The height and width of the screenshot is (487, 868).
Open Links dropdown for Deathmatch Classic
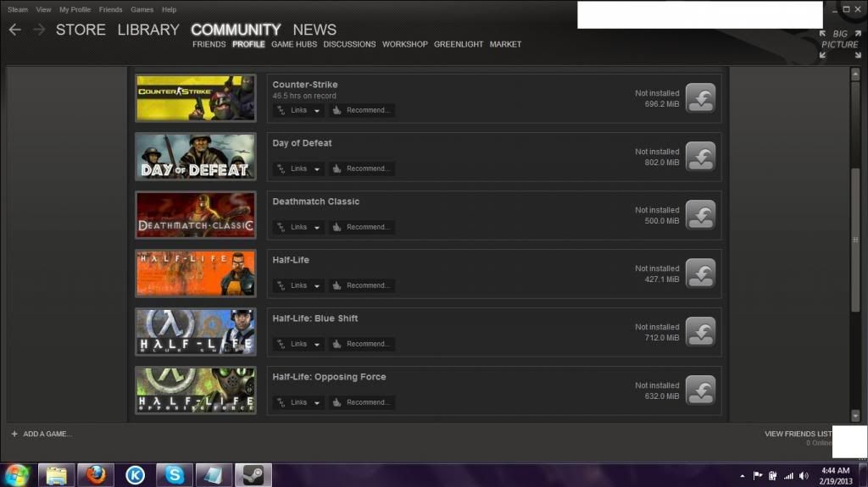[x=299, y=227]
